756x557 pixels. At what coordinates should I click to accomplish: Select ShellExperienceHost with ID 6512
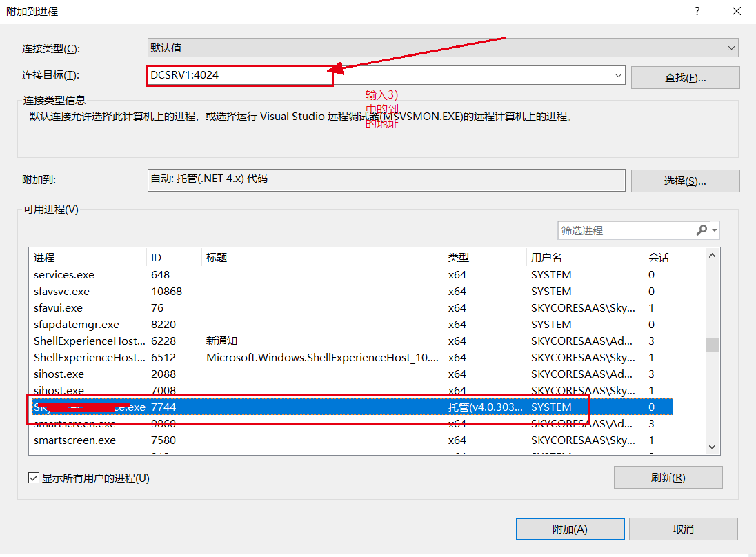[x=351, y=358]
